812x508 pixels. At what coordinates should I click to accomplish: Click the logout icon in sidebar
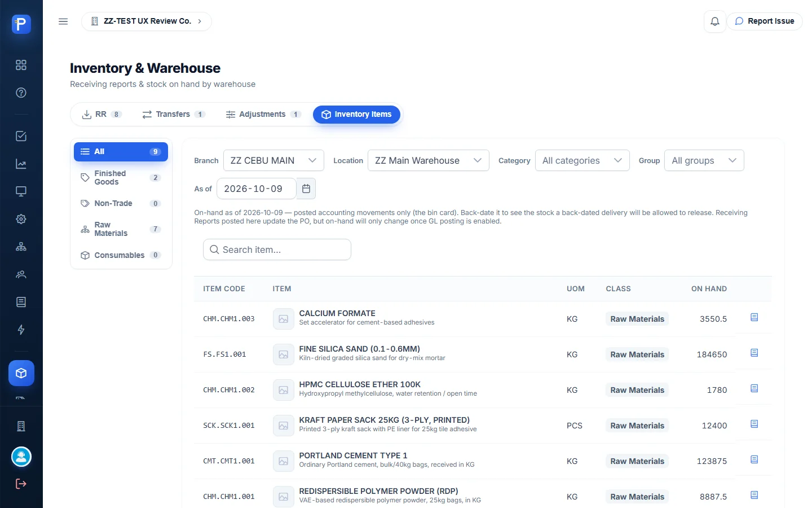coord(21,484)
